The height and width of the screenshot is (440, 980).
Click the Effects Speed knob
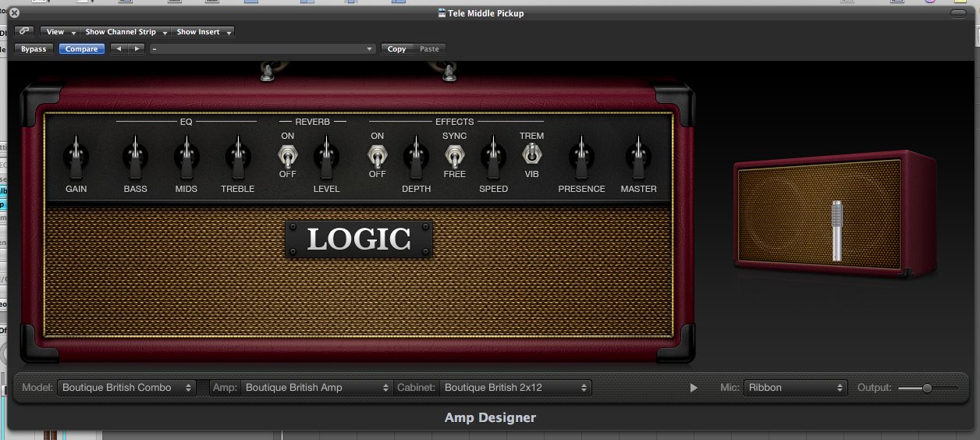[492, 158]
